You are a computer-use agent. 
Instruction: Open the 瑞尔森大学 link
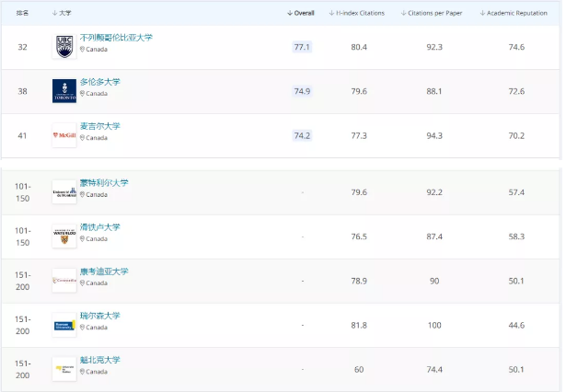[x=100, y=316]
